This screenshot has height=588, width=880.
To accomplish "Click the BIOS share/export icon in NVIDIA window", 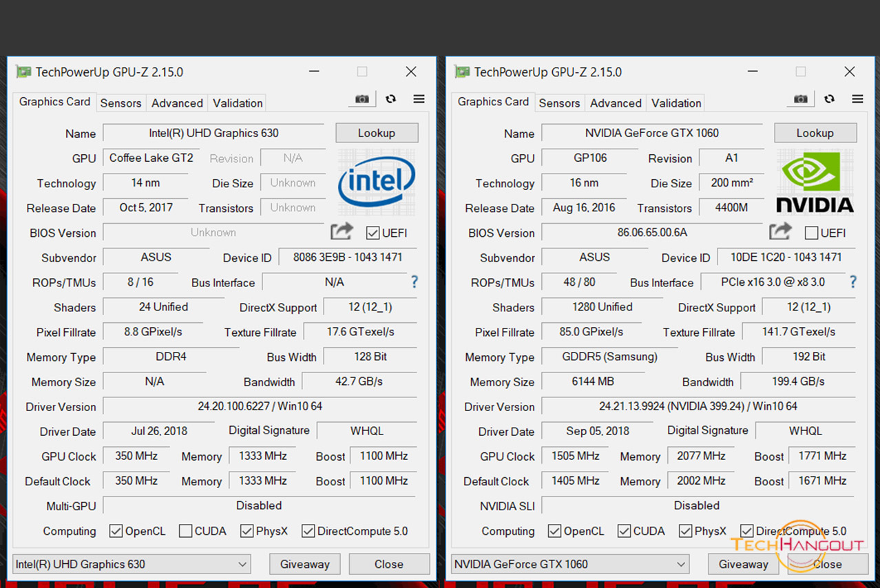I will (x=780, y=232).
